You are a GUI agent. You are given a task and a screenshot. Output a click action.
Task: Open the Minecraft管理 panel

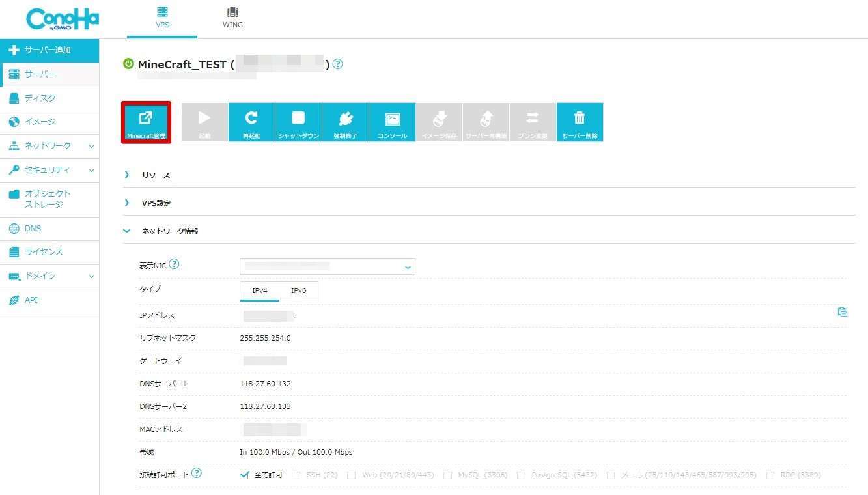[x=146, y=122]
